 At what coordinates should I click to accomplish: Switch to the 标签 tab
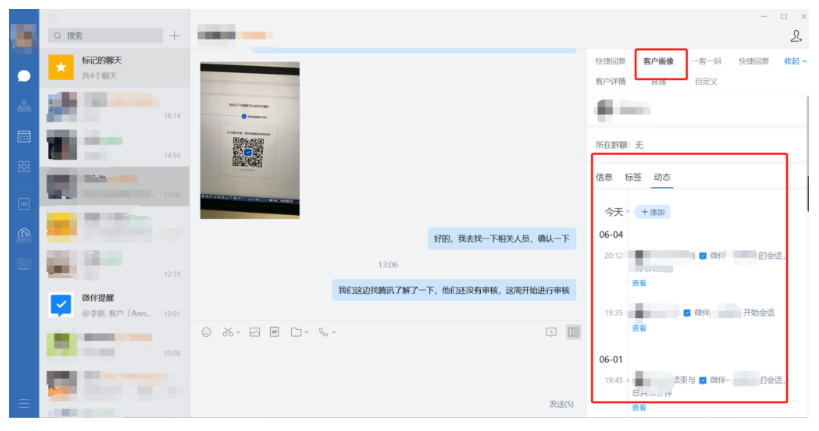pyautogui.click(x=633, y=177)
